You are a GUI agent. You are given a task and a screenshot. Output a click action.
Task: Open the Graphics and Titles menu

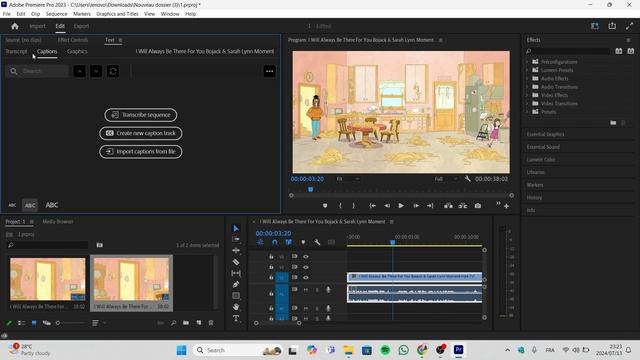pyautogui.click(x=117, y=14)
